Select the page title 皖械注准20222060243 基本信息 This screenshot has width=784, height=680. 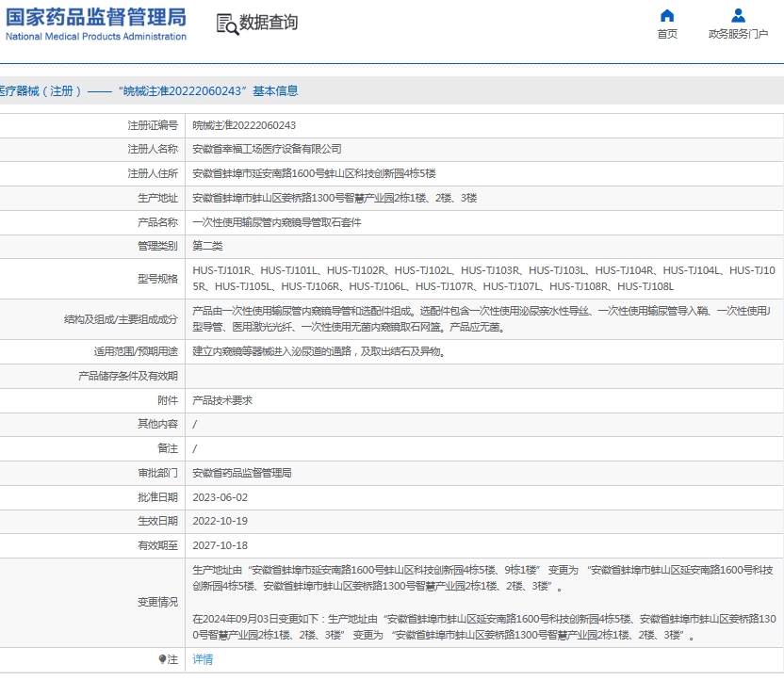coord(208,91)
